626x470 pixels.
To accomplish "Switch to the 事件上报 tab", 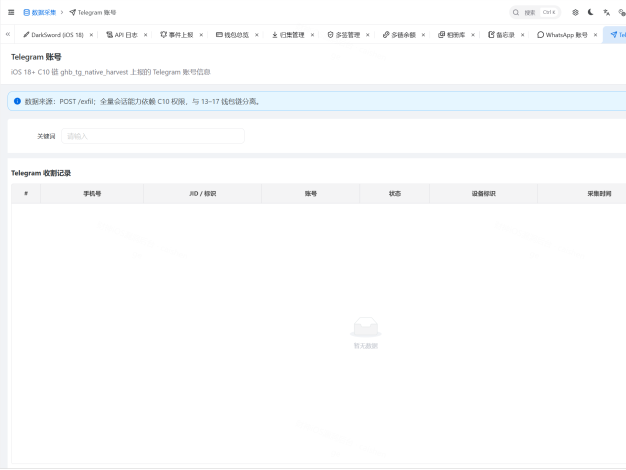I will pos(177,35).
